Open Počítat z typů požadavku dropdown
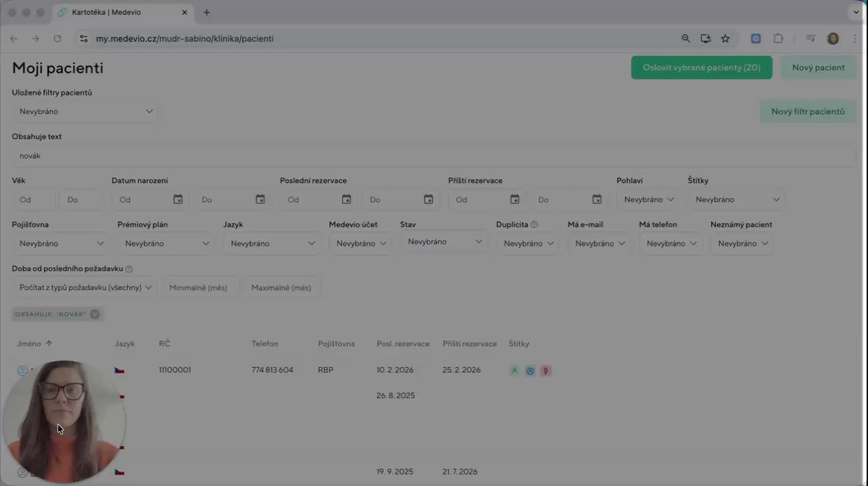Image resolution: width=868 pixels, height=486 pixels. (x=85, y=287)
